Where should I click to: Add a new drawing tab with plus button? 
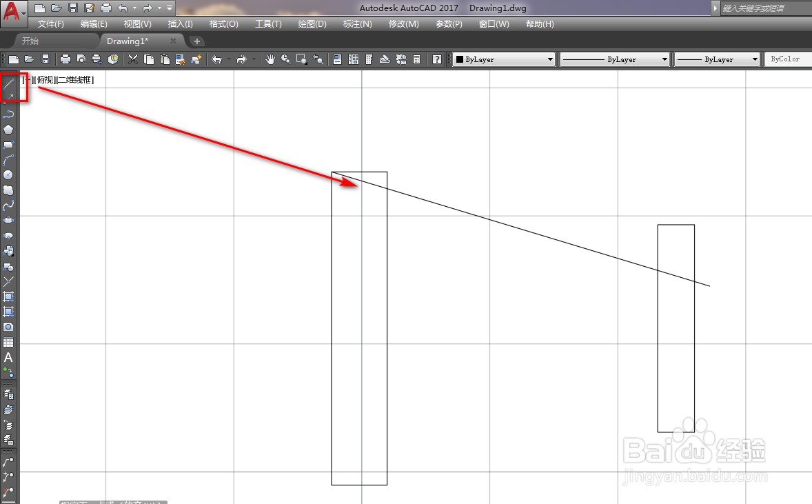click(196, 41)
